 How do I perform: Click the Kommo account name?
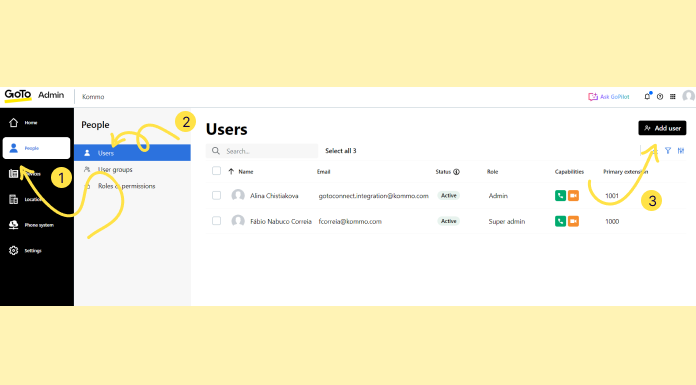coord(93,97)
